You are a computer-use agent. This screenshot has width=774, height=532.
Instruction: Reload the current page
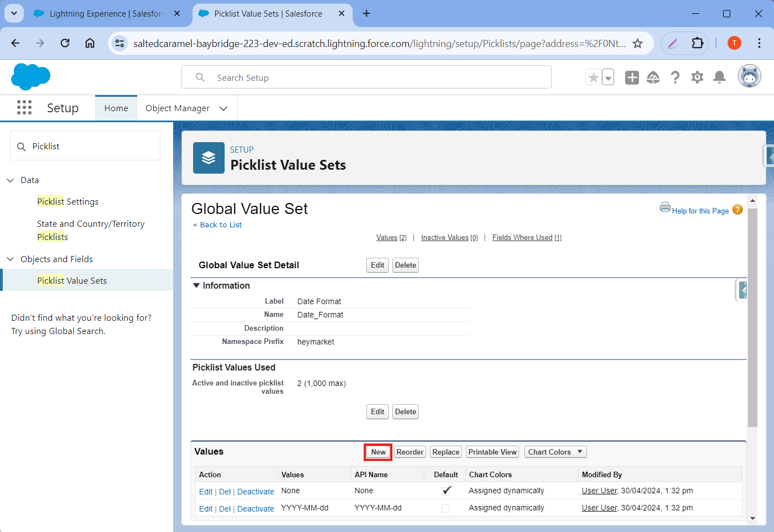tap(65, 43)
